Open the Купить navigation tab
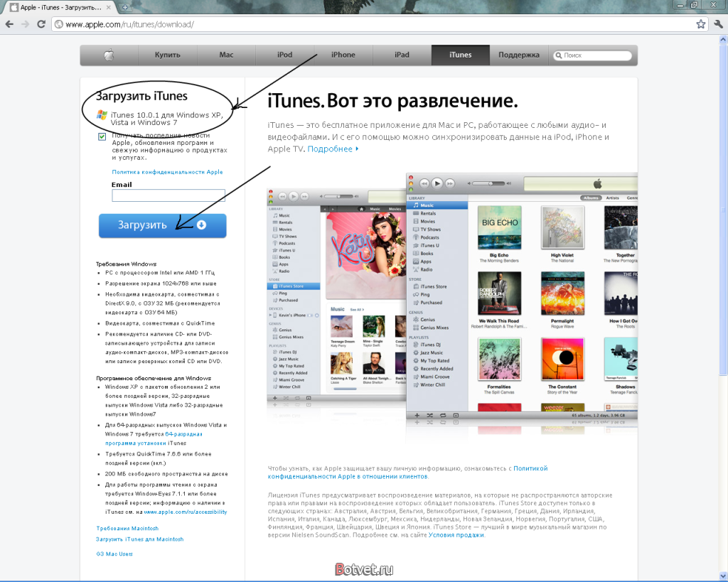 click(168, 55)
